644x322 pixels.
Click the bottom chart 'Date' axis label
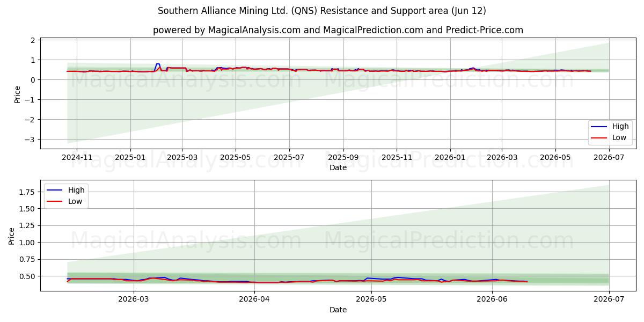pyautogui.click(x=338, y=310)
